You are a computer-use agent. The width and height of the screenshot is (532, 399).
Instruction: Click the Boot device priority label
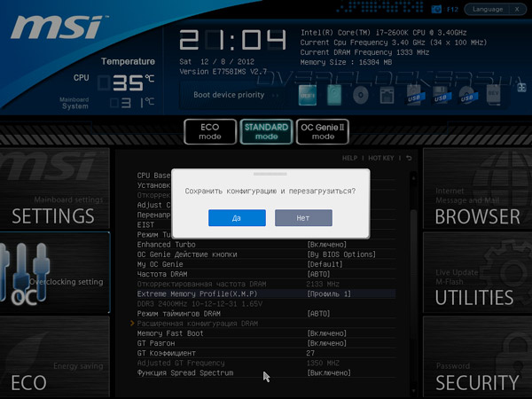[229, 95]
